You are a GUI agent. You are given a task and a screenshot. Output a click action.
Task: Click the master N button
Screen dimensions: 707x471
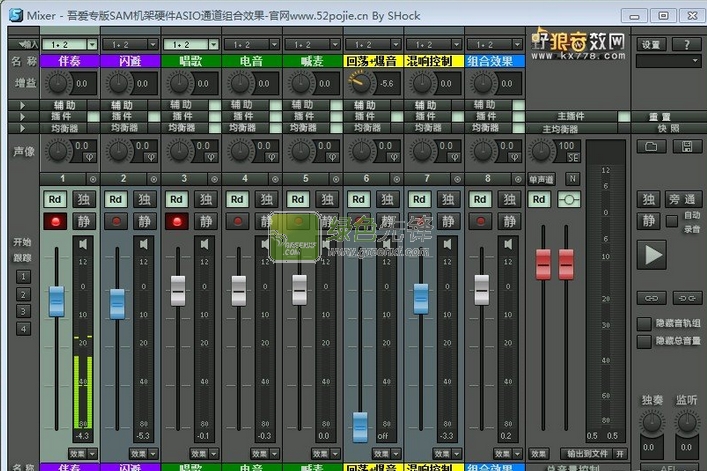(x=572, y=179)
